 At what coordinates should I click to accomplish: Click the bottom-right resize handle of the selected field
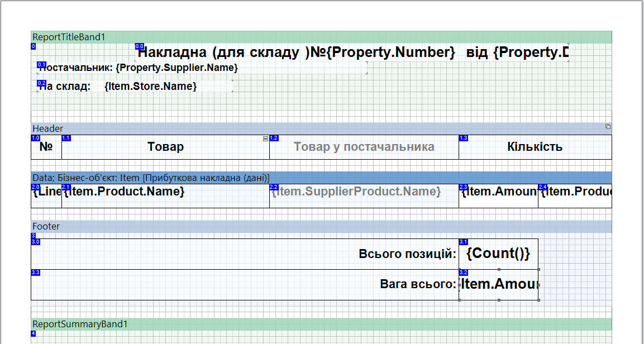point(538,300)
